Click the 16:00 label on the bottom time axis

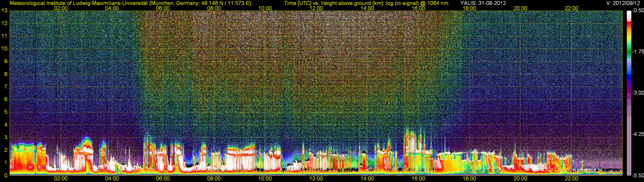[418, 179]
